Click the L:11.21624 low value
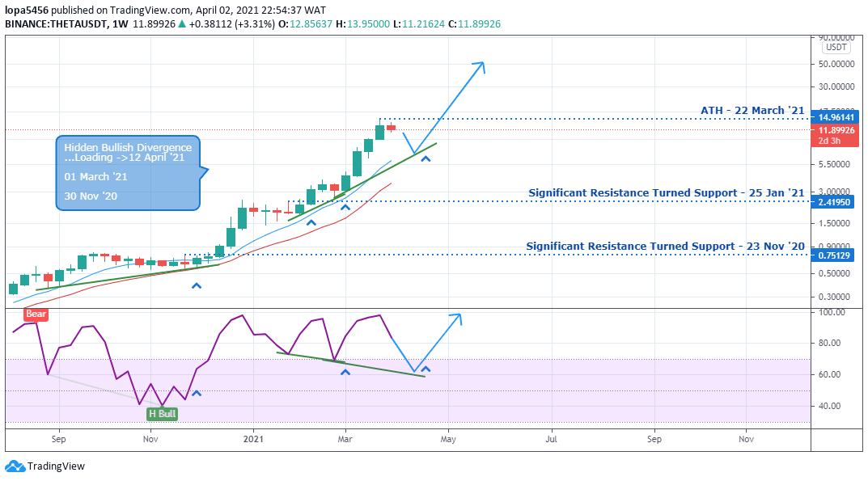 [419, 23]
